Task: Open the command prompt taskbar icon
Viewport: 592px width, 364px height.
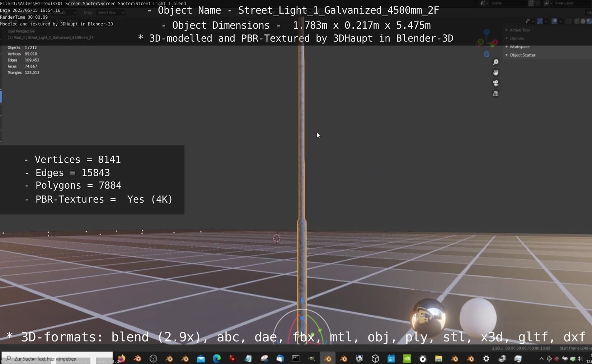Action: coord(296,358)
